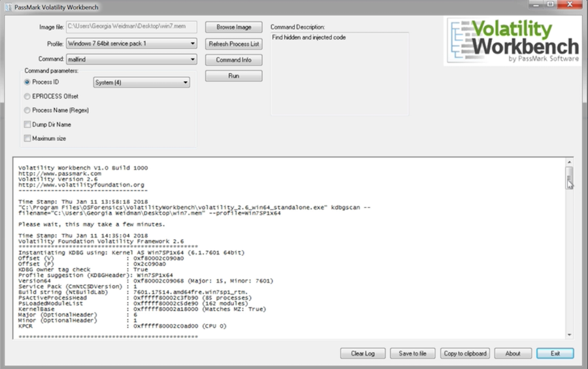Open the About dialog

[x=513, y=353]
